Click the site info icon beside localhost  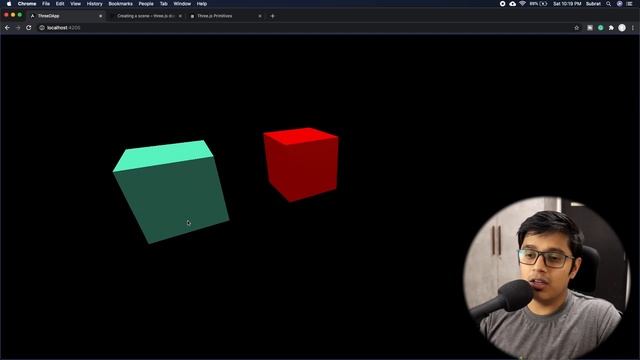pos(42,28)
